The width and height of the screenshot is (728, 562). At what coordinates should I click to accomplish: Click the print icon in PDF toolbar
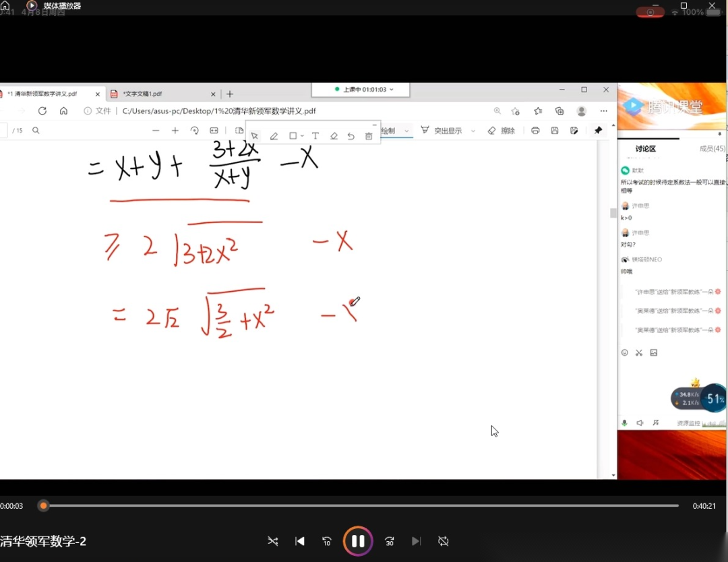[535, 131]
